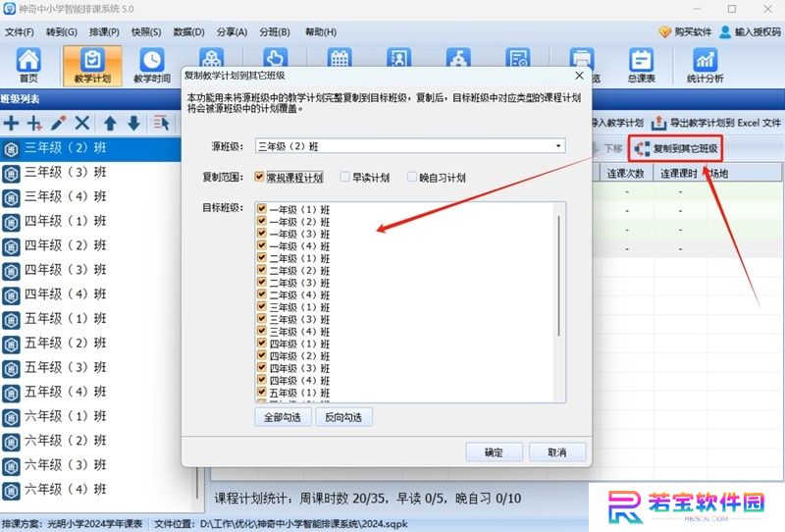Image resolution: width=785 pixels, height=532 pixels.
Task: Click the hand pointer toolbar icon
Action: click(x=275, y=58)
